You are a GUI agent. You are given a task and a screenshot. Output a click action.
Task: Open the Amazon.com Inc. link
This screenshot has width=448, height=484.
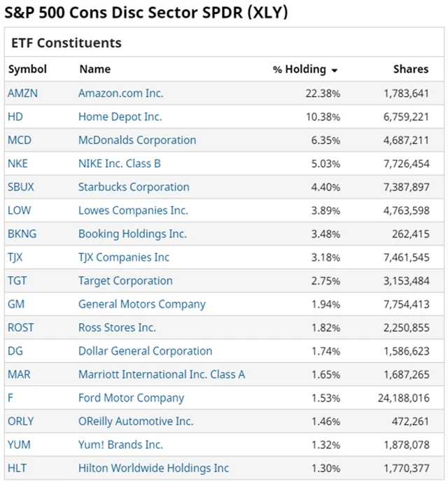[x=120, y=93]
